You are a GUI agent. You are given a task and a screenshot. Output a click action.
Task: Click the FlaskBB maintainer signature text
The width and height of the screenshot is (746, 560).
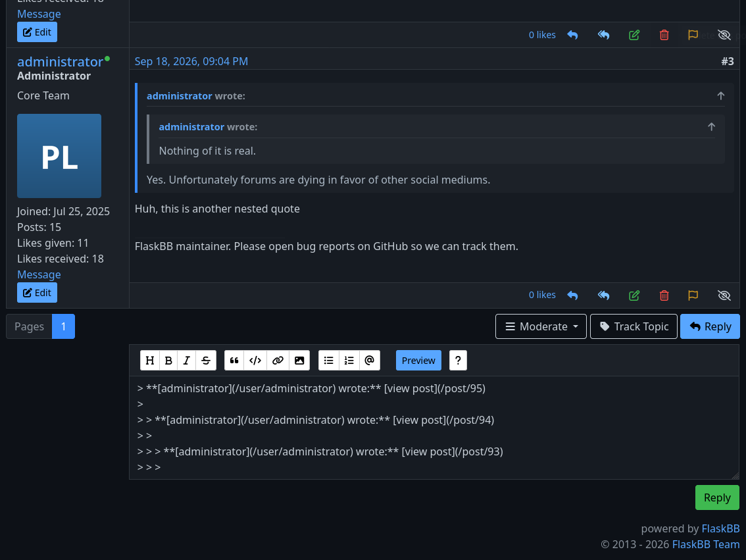[326, 247]
